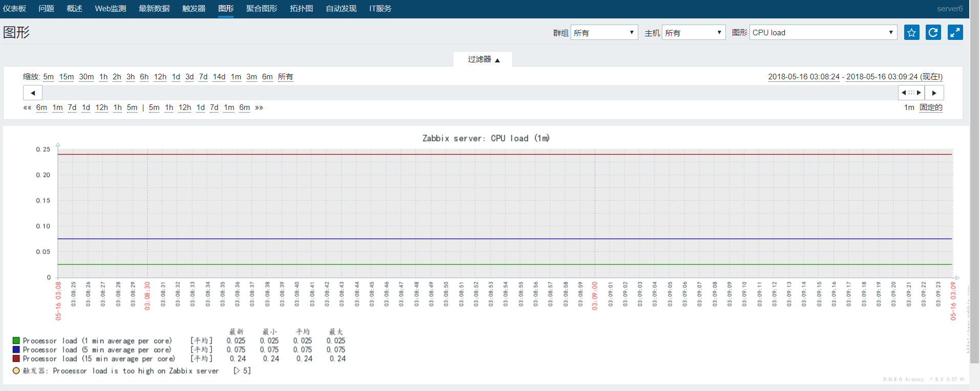Click the 03:08:30 red timeline marker
This screenshot has height=391, width=980.
pos(148,296)
